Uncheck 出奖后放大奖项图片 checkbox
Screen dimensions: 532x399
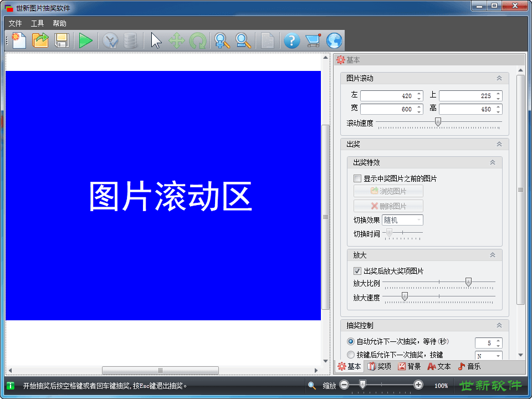click(x=357, y=271)
